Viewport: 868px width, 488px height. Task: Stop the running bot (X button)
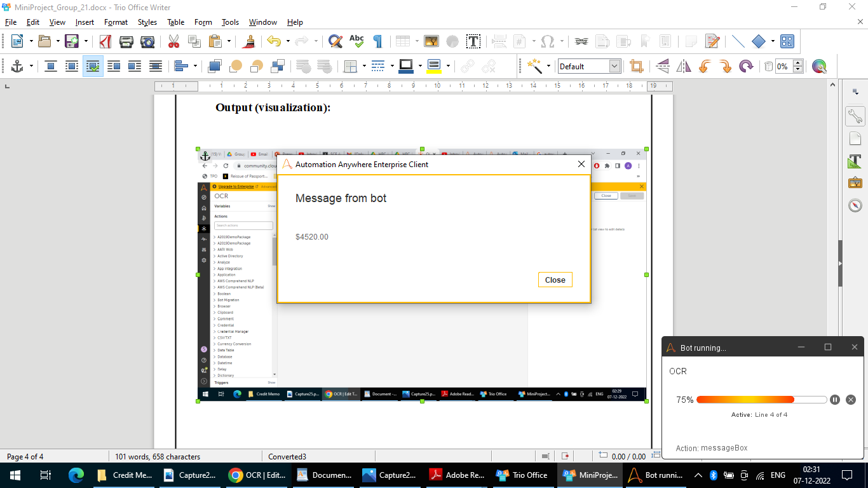(851, 400)
